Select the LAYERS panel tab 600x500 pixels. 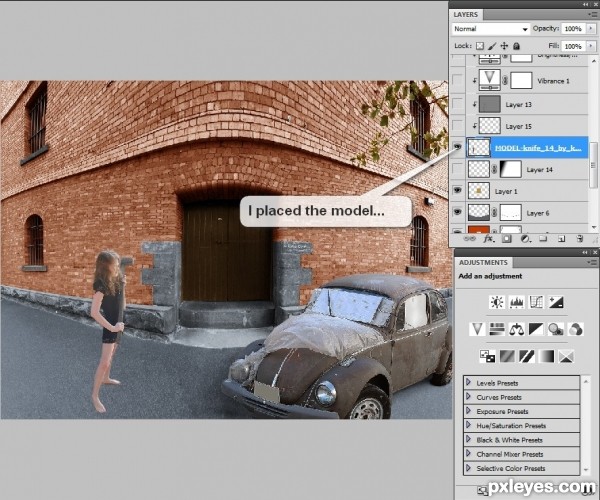(466, 15)
